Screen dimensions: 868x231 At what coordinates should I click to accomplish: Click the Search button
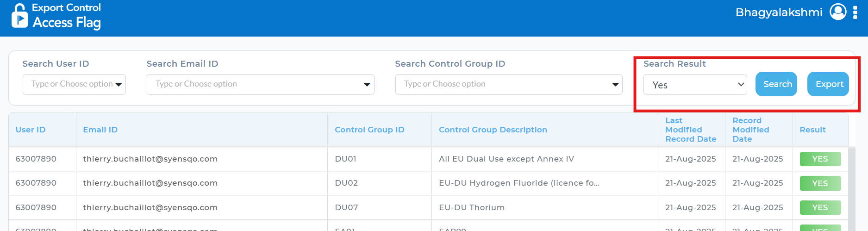click(776, 84)
